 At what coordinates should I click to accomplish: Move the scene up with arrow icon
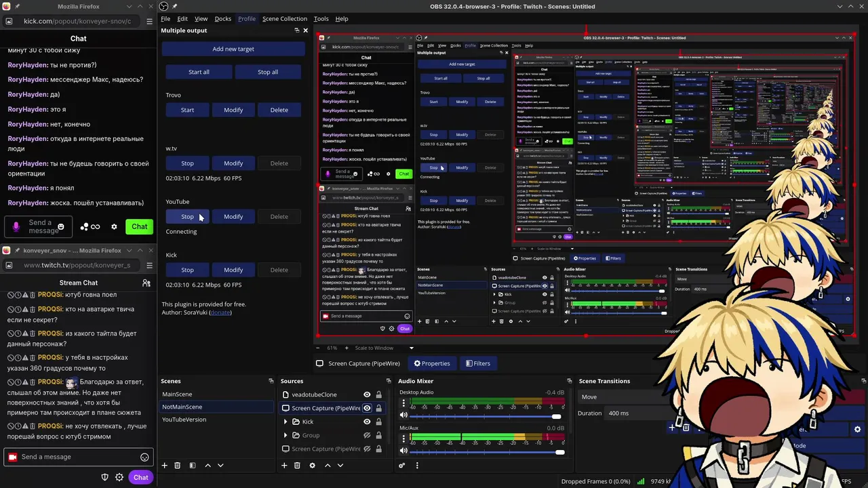pyautogui.click(x=208, y=465)
